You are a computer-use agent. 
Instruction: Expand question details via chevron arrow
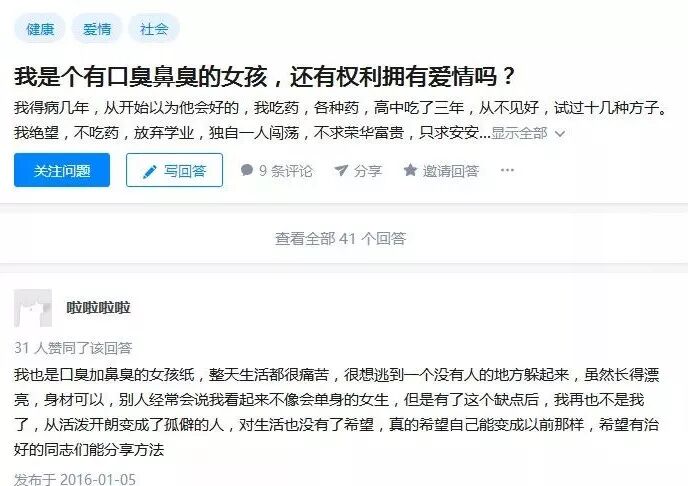click(560, 133)
